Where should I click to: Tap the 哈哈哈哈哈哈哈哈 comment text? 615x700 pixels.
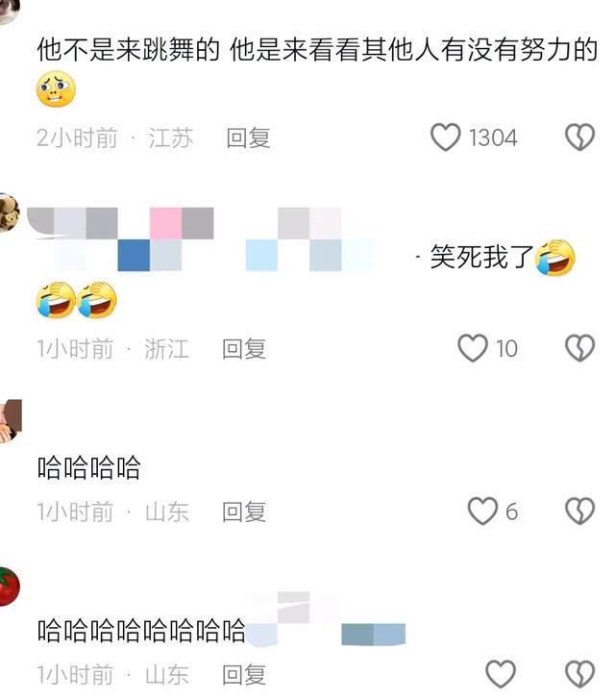(x=141, y=631)
